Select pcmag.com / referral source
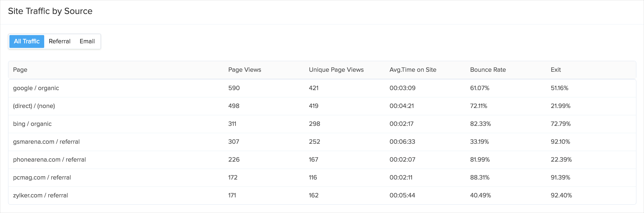This screenshot has height=213, width=644. [x=42, y=177]
